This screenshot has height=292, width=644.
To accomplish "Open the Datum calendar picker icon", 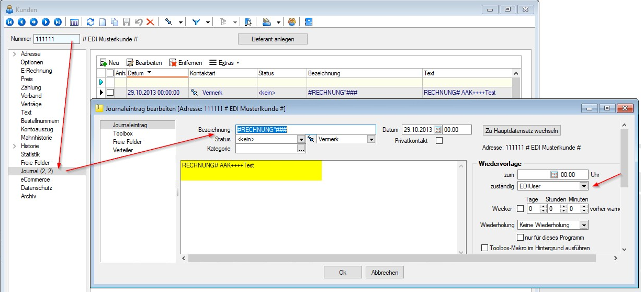I will click(438, 130).
